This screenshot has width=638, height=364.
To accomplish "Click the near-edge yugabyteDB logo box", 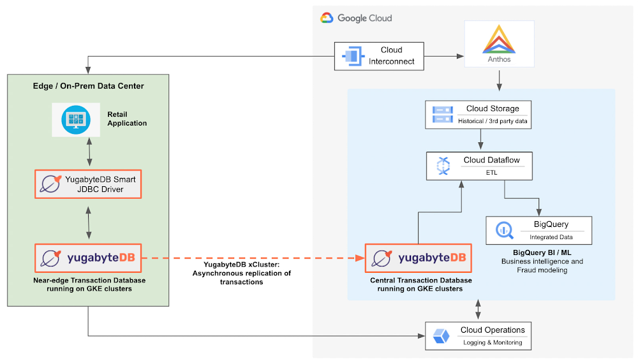I will pyautogui.click(x=88, y=258).
